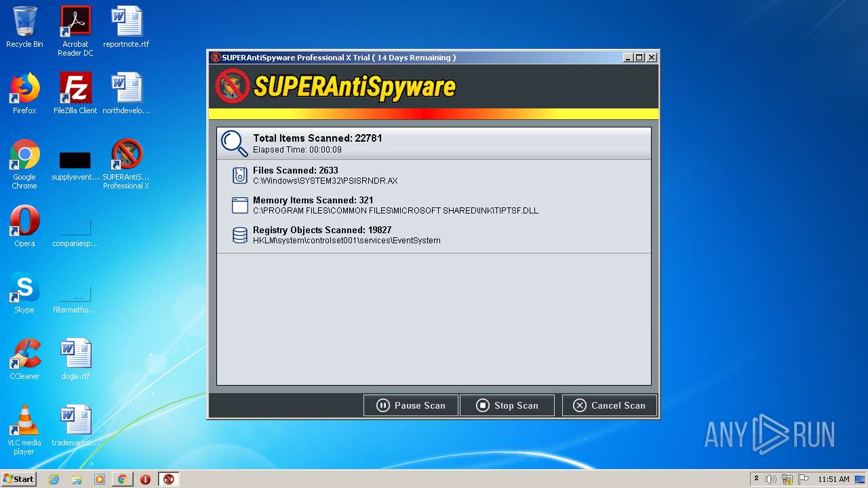The image size is (868, 488).
Task: Select the northdevelo... document on desktop
Action: pos(126,94)
